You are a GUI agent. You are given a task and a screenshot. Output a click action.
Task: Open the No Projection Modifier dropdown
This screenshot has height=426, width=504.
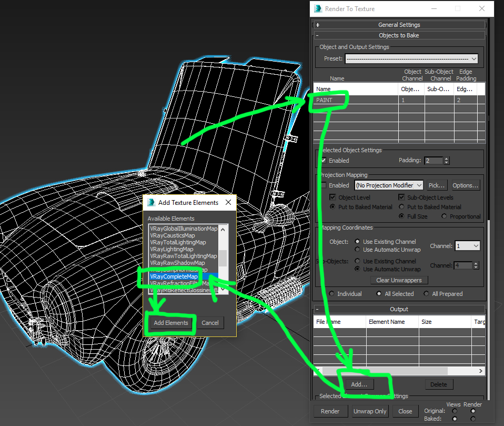pyautogui.click(x=389, y=185)
